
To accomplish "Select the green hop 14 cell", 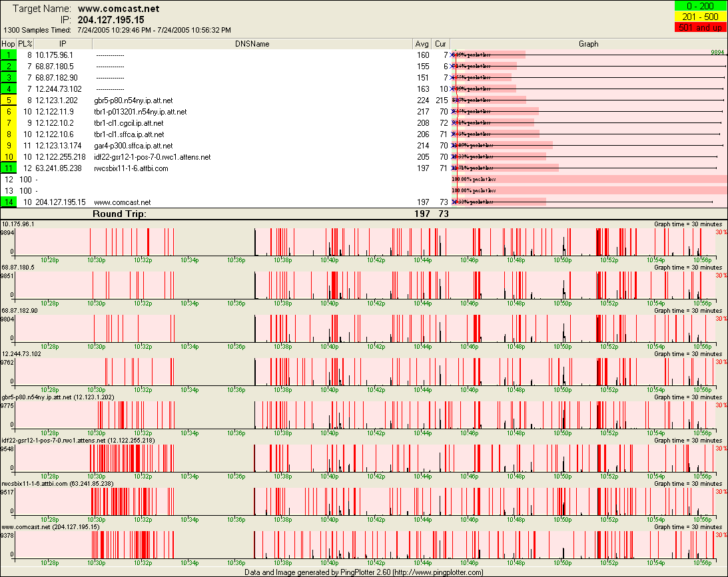I will click(9, 202).
